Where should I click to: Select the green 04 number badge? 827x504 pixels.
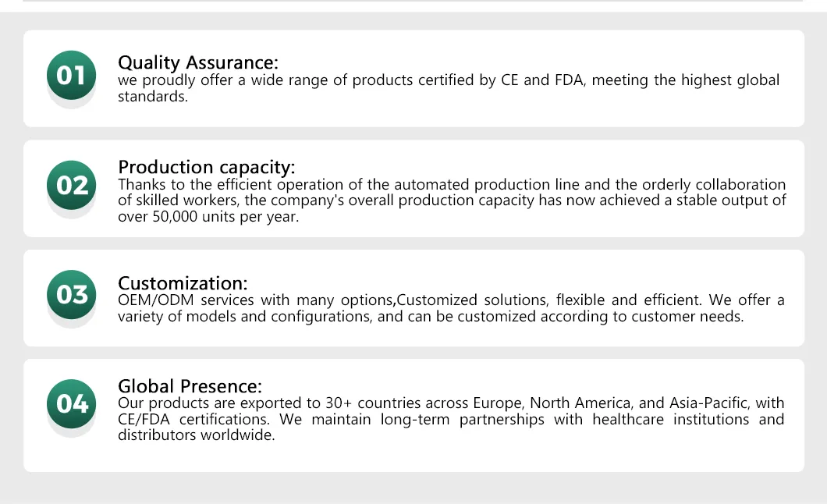click(x=72, y=404)
